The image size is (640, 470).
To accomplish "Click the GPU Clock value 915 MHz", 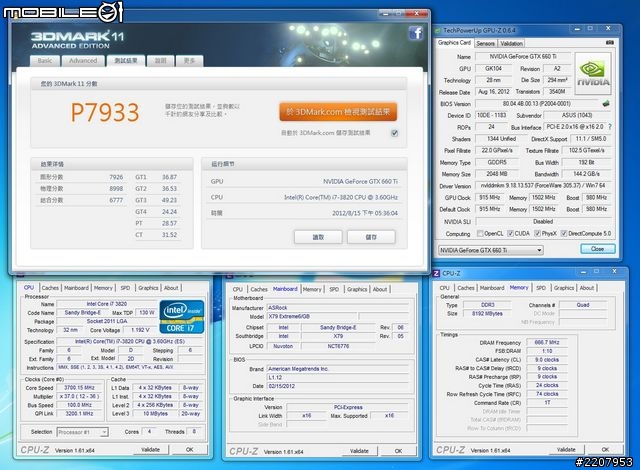I will pos(490,197).
